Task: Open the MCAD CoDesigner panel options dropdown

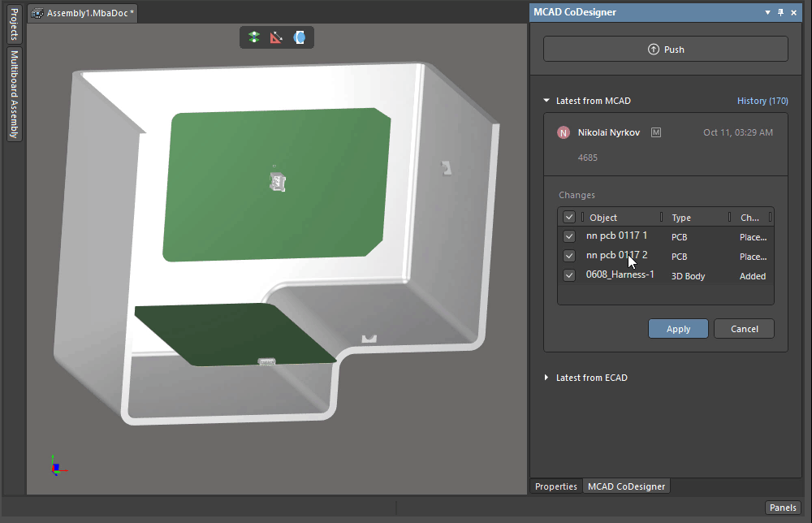Action: [767, 12]
